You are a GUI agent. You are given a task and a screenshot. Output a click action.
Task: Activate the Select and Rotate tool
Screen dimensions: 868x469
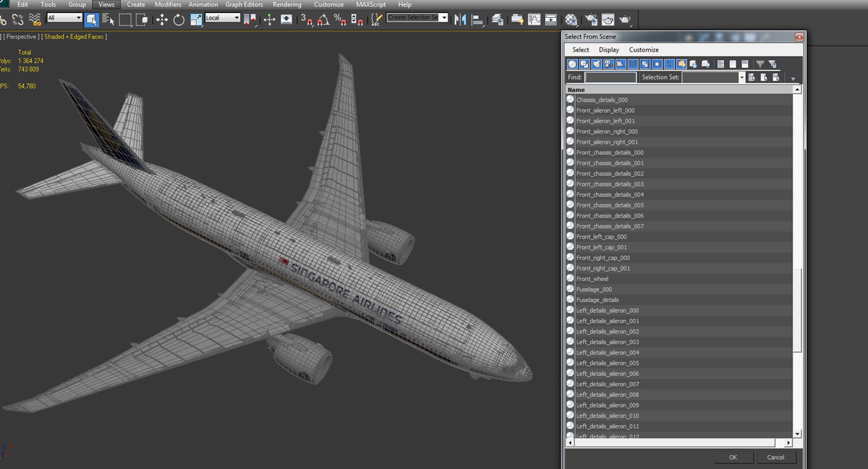179,19
